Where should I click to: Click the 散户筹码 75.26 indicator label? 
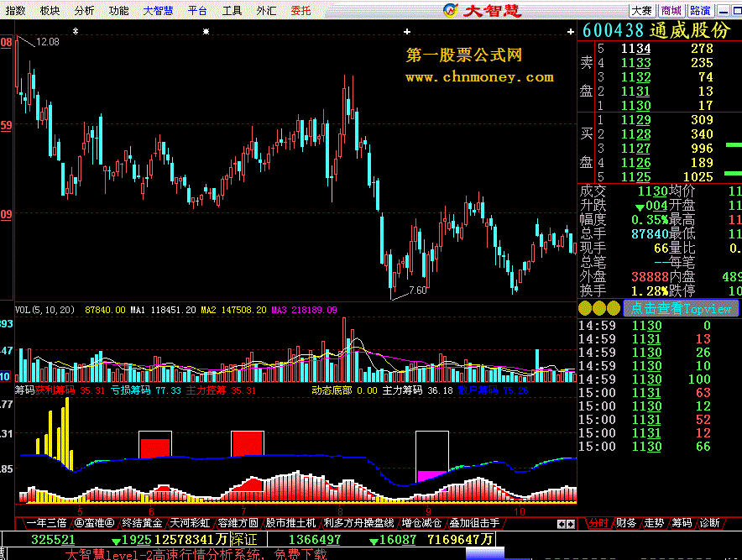[493, 390]
